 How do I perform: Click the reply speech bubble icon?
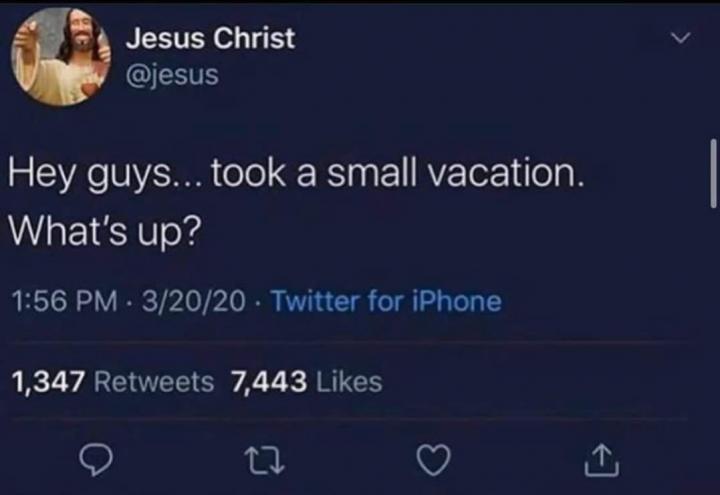(x=96, y=461)
